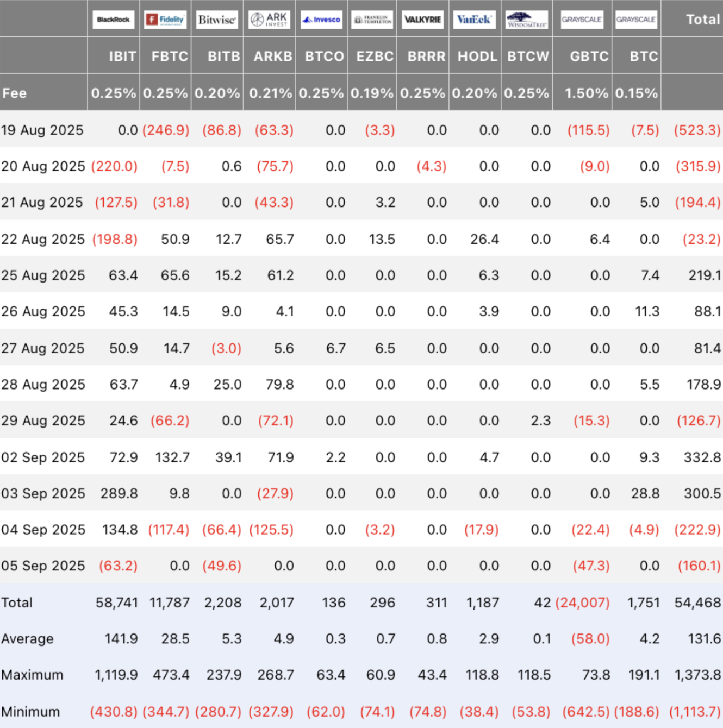Select the Bitwise logo

pos(217,20)
